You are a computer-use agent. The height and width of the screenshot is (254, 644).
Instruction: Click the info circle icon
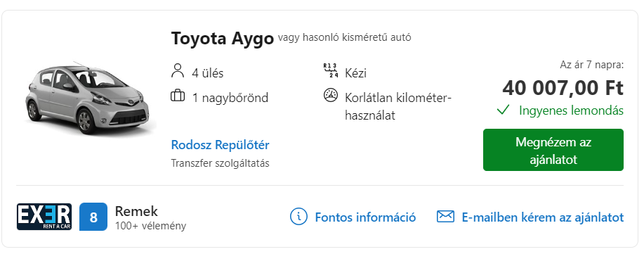298,217
